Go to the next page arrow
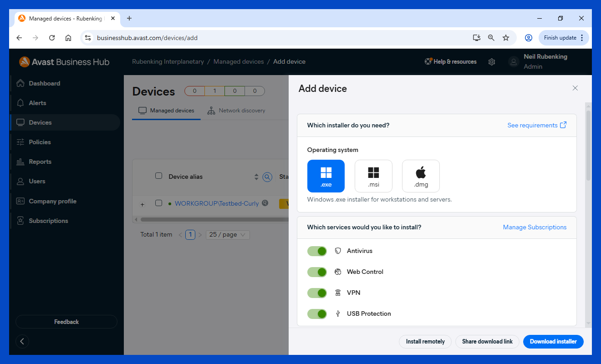The height and width of the screenshot is (364, 601). (200, 235)
